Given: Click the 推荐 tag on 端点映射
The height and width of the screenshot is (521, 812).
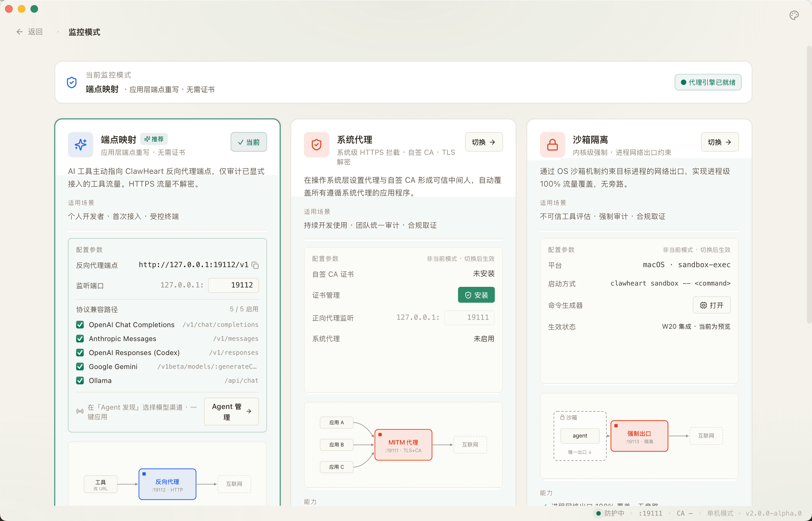Looking at the screenshot, I should 154,139.
